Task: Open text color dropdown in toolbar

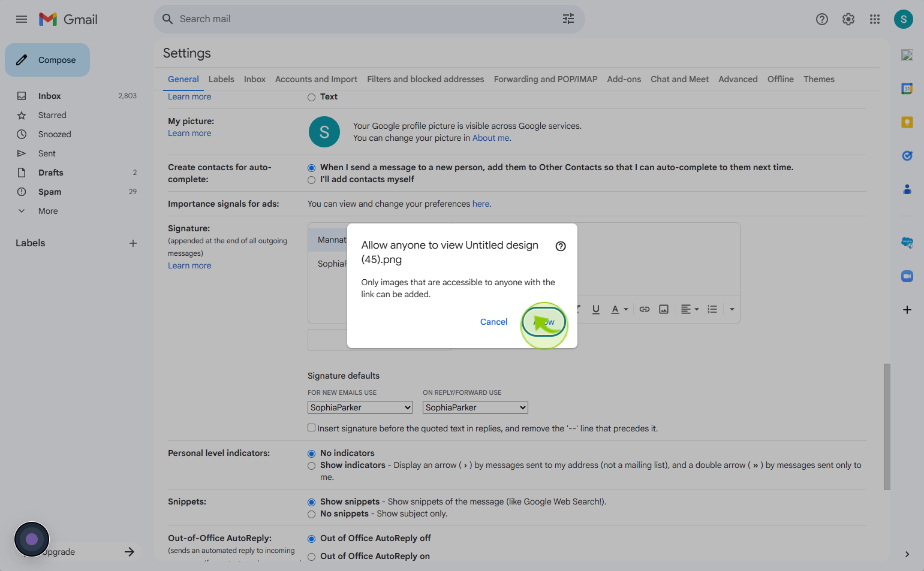Action: (619, 309)
